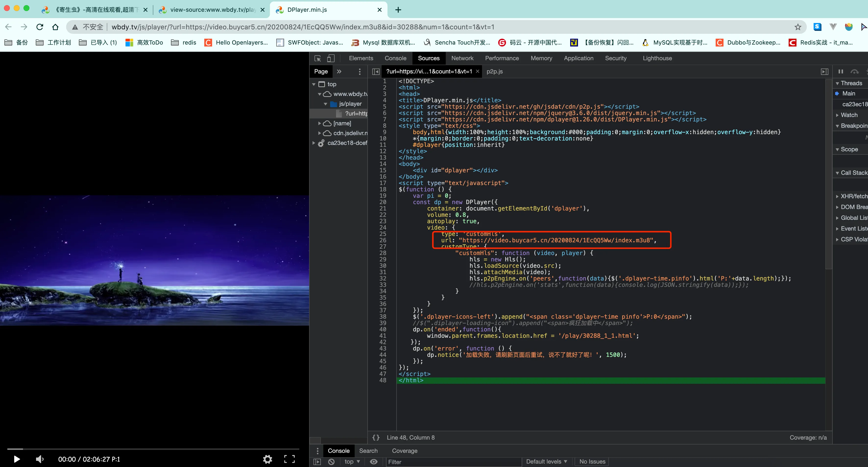
Task: Collapse the www.wbdy.tv domain node
Action: click(319, 94)
